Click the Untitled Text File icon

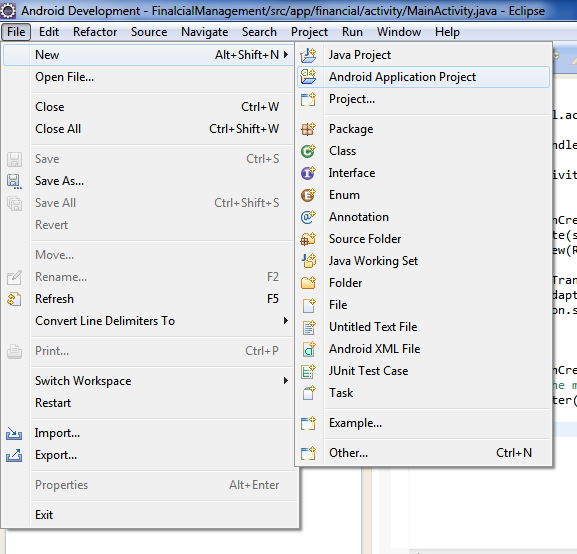tap(308, 327)
